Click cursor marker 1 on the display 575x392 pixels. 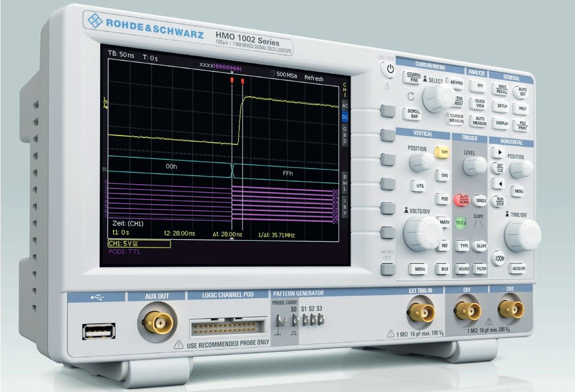(x=232, y=81)
